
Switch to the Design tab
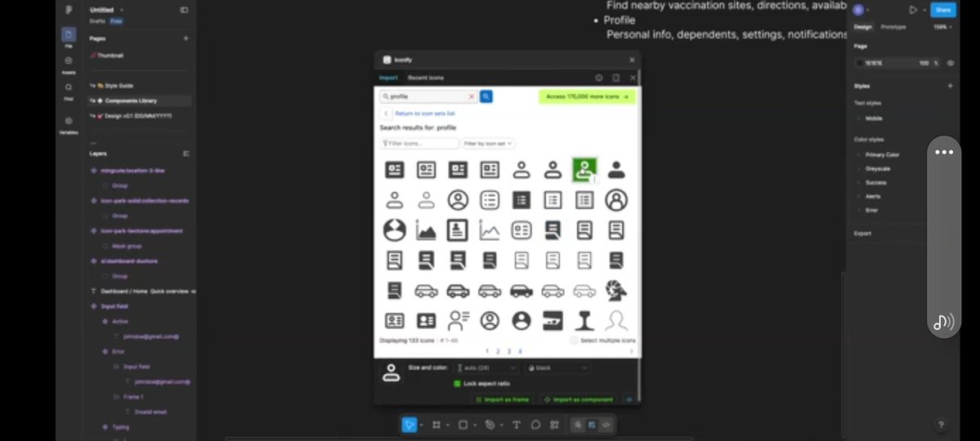tap(862, 27)
